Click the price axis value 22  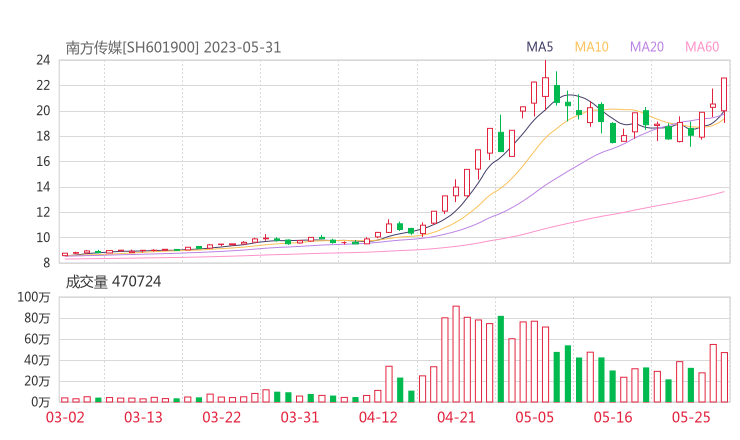point(43,85)
